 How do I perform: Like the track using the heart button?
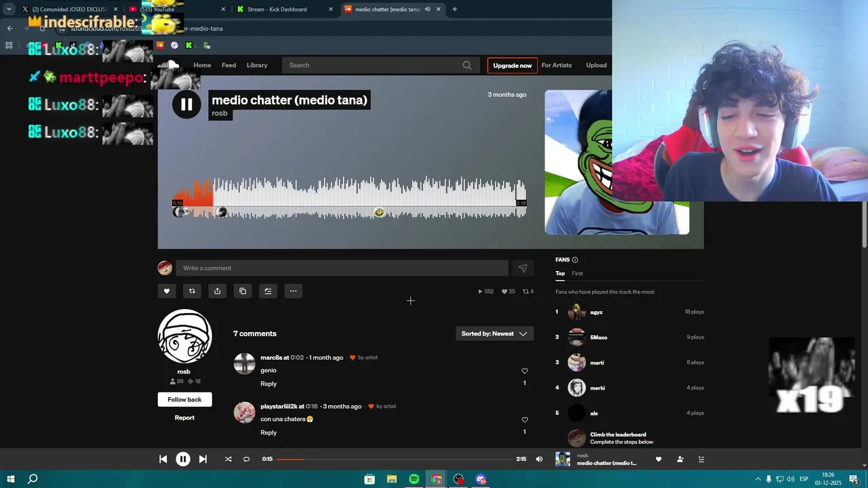click(x=166, y=291)
